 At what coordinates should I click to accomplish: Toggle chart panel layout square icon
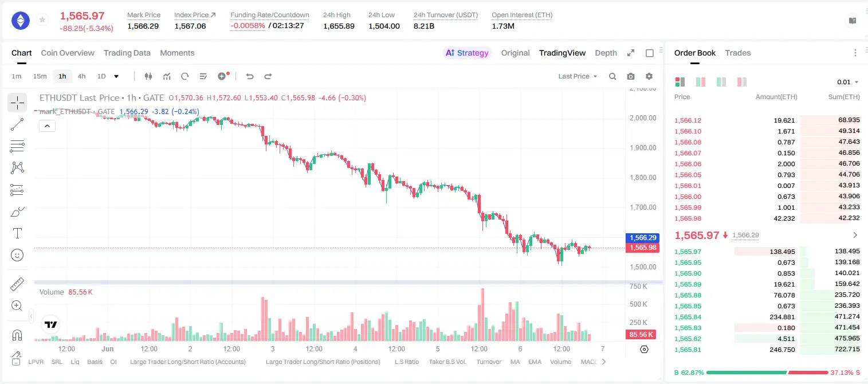coord(650,53)
